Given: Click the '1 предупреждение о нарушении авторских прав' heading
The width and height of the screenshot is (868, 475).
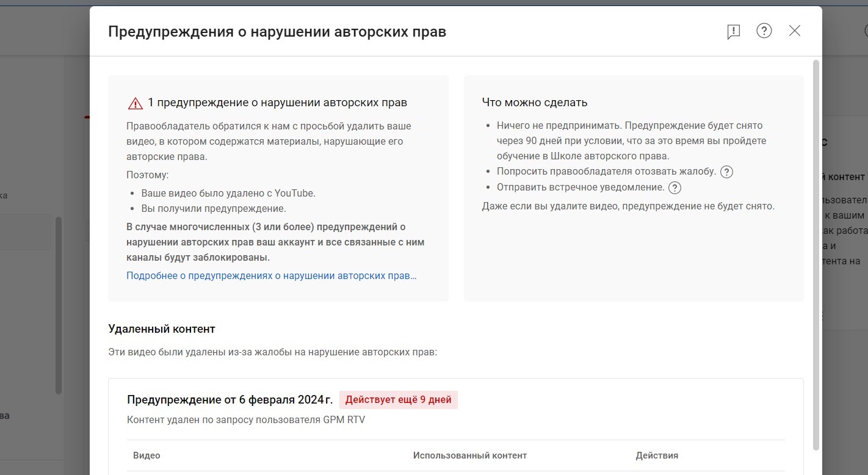Looking at the screenshot, I should click(x=278, y=103).
